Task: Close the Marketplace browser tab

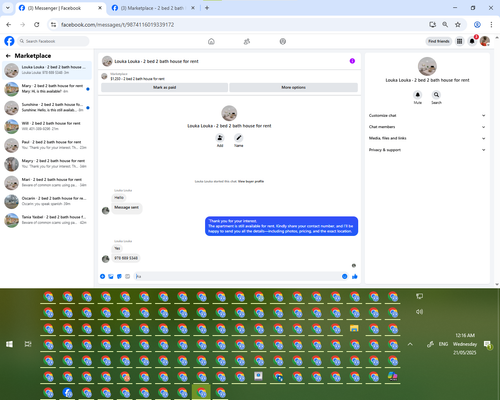Action: [x=193, y=8]
